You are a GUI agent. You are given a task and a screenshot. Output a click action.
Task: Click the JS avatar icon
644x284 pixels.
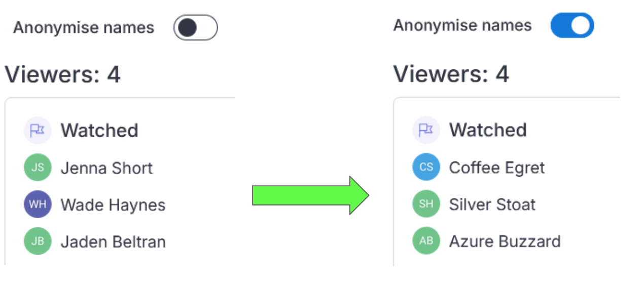[38, 168]
